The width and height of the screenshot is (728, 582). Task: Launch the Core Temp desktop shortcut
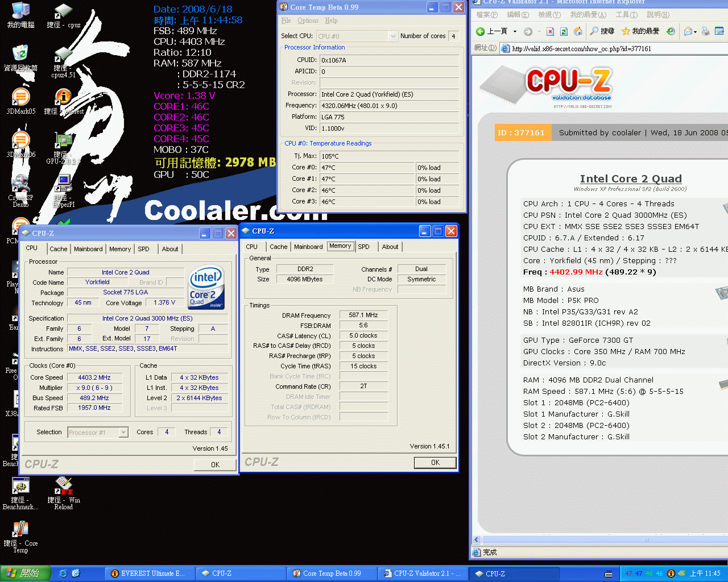[20, 537]
